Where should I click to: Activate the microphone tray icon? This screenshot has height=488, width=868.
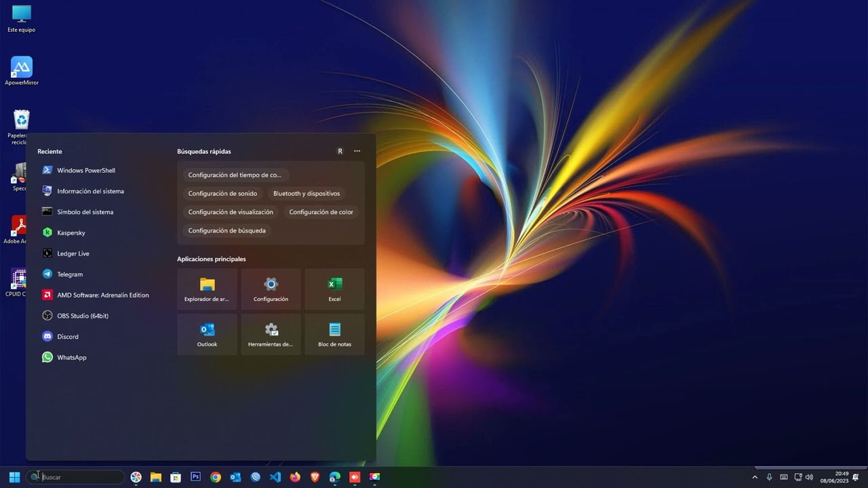point(770,477)
